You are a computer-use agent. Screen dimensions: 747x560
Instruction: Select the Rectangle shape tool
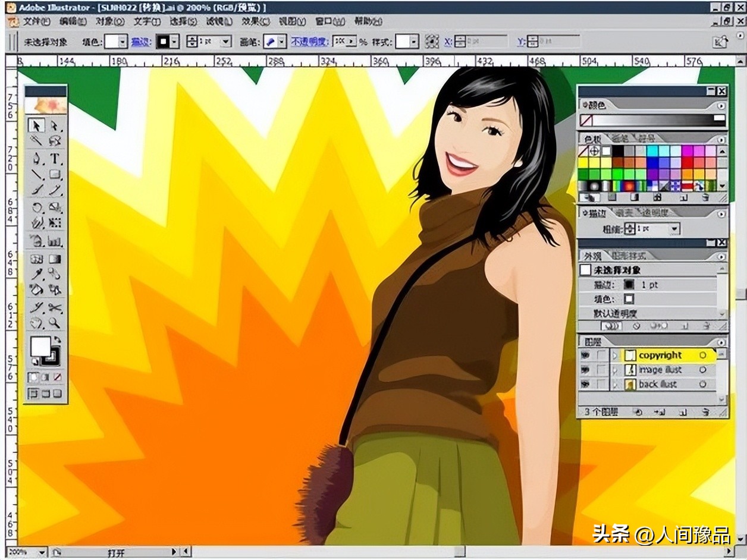(x=55, y=175)
